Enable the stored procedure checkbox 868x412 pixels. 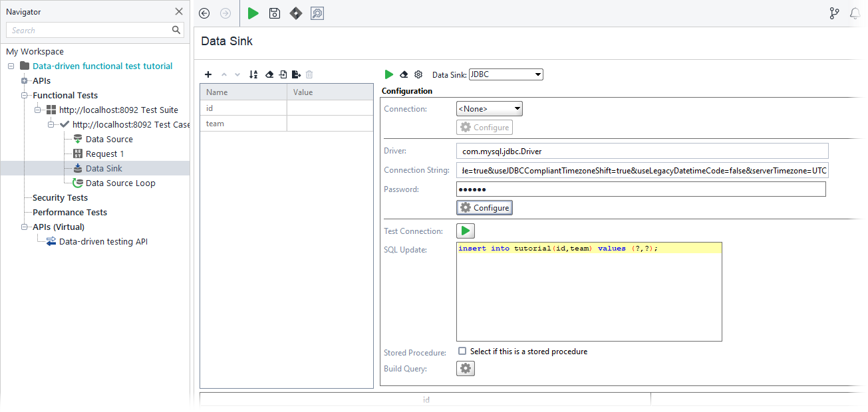(462, 352)
